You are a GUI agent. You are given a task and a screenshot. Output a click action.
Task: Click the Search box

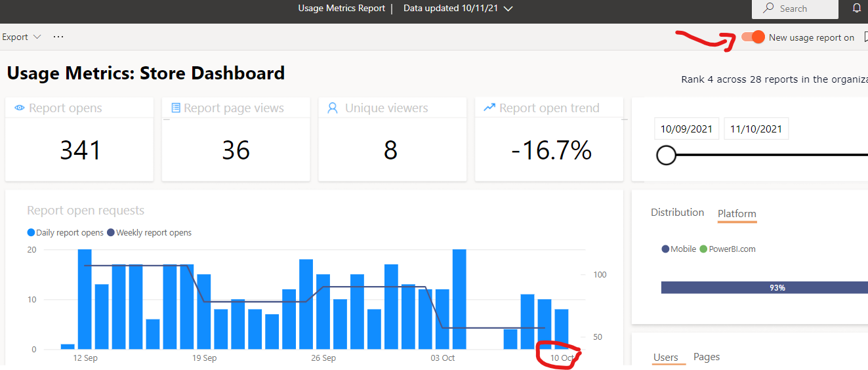click(795, 9)
